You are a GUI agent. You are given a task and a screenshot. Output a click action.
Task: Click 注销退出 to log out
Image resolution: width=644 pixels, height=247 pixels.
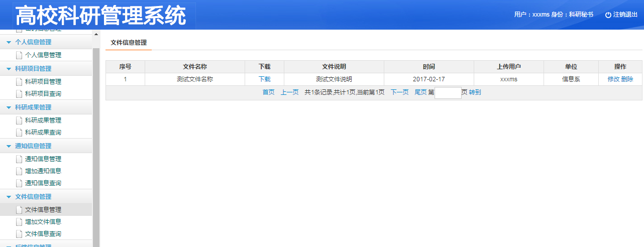tap(625, 15)
